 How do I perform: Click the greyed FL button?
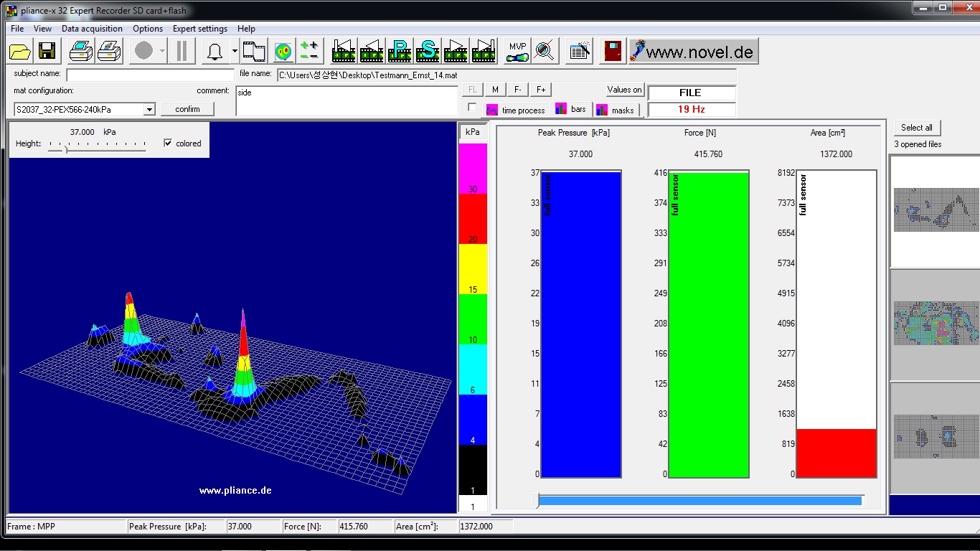pyautogui.click(x=473, y=90)
